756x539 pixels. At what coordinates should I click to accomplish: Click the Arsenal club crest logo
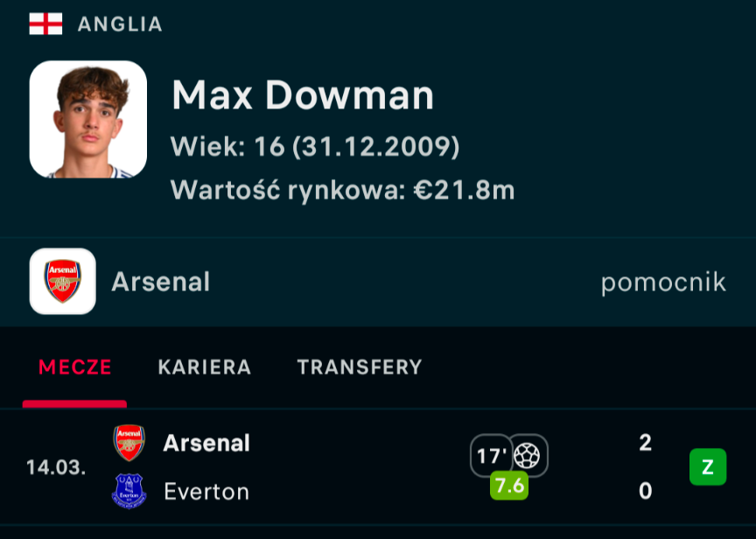point(62,282)
